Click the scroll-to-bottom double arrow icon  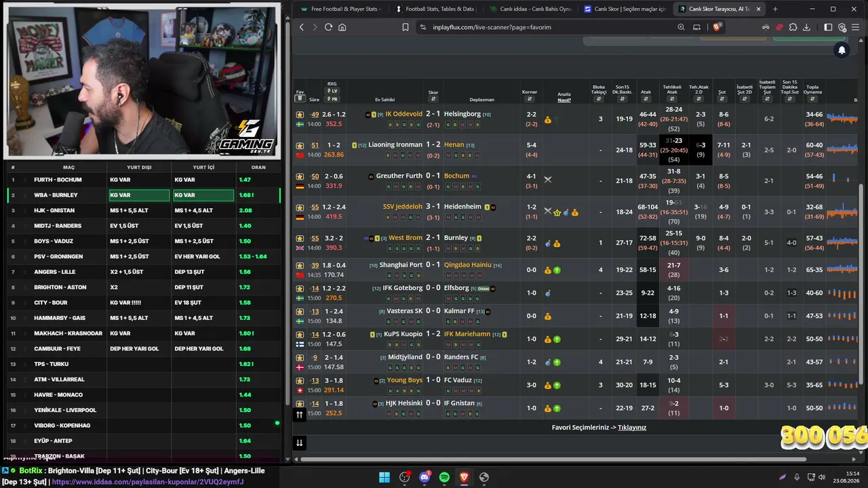(299, 443)
